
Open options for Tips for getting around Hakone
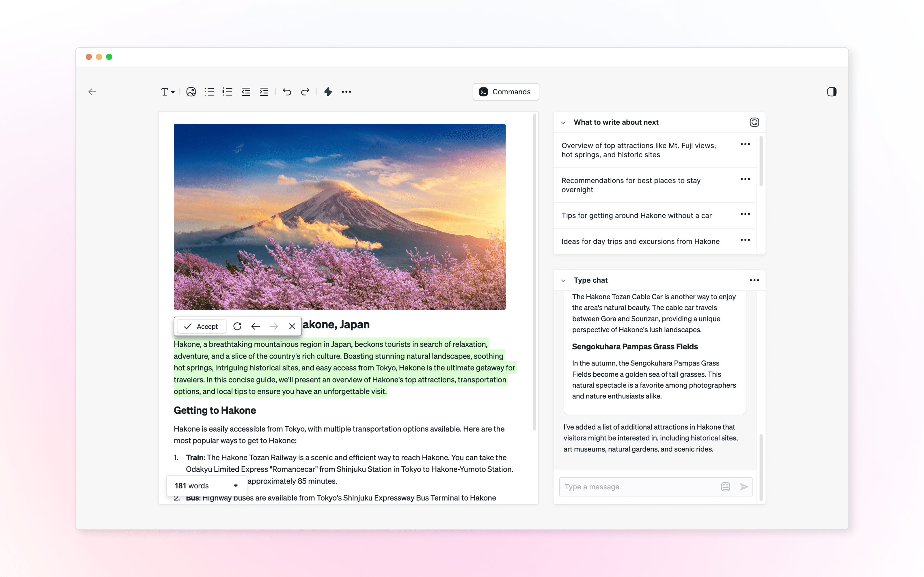click(x=745, y=214)
